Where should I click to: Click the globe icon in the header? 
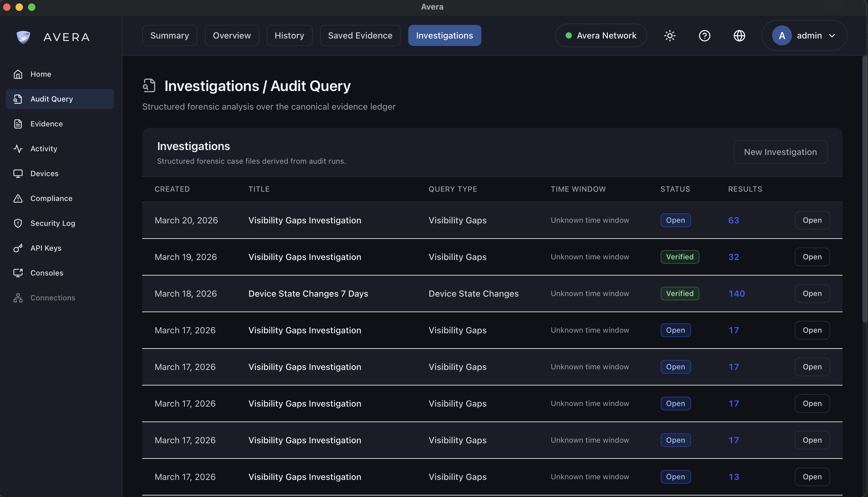(x=739, y=35)
